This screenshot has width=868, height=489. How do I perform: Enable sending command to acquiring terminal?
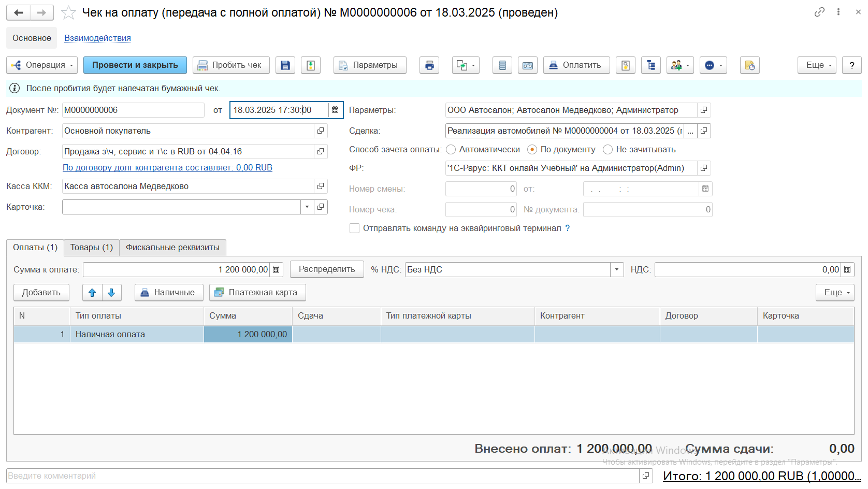355,228
